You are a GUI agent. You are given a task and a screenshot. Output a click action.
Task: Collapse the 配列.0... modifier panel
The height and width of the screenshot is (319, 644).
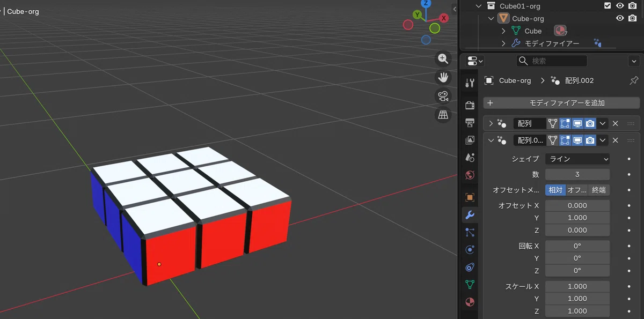tap(491, 140)
